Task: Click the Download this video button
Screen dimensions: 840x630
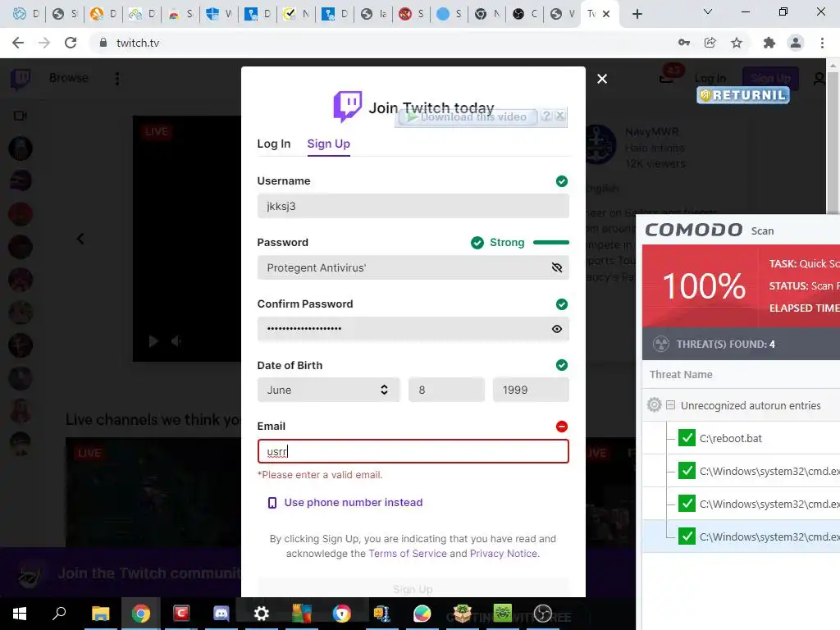Action: [x=467, y=116]
